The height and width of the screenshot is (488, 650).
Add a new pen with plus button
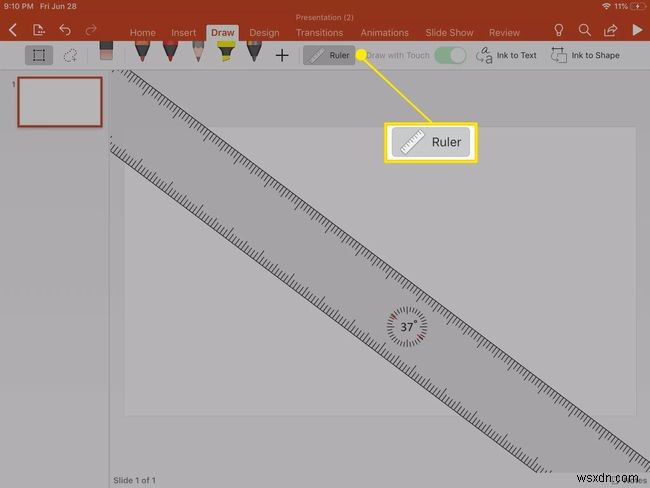282,55
